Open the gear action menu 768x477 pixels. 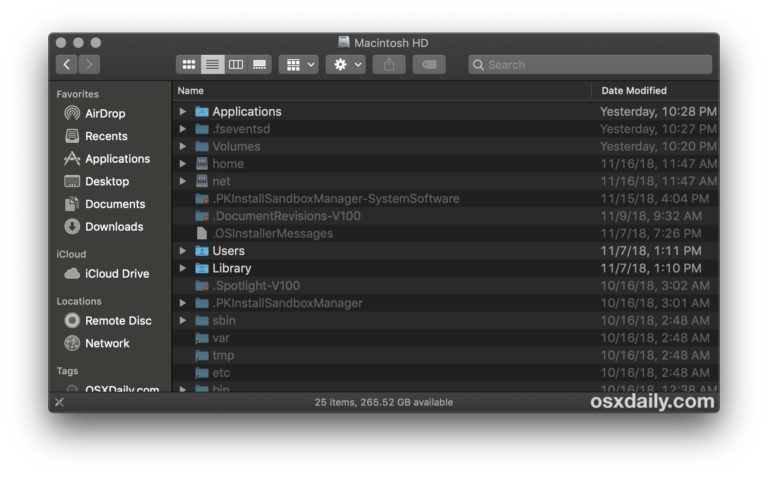coord(346,65)
